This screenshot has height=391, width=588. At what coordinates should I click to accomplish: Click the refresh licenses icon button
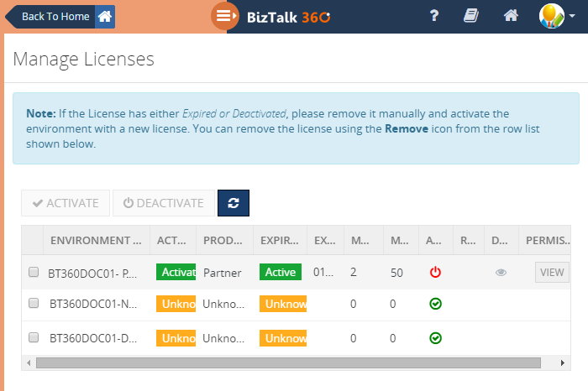click(x=234, y=203)
